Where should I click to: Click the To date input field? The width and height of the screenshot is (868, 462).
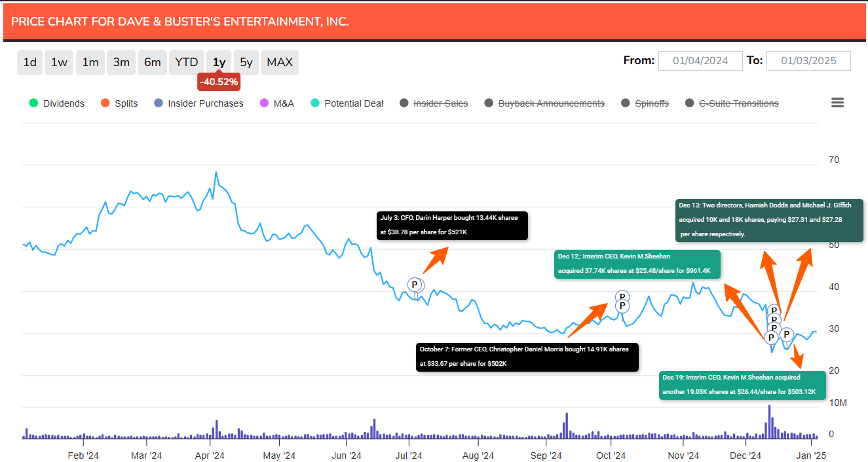(x=808, y=61)
